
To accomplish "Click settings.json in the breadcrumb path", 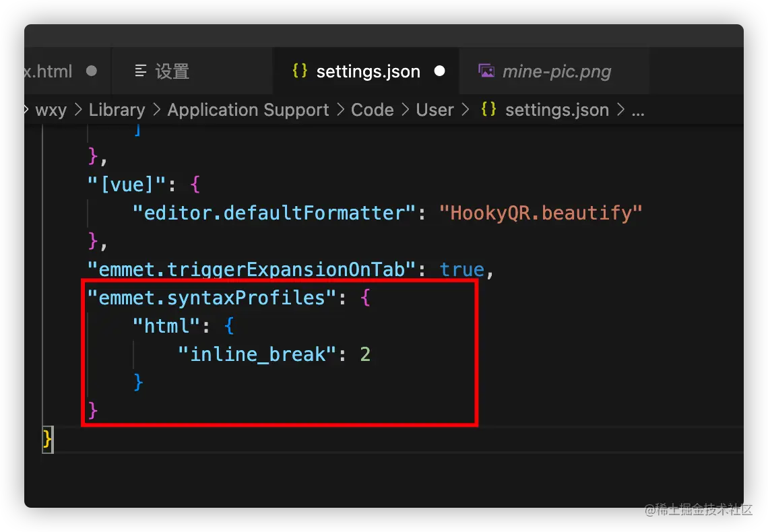I will 556,110.
